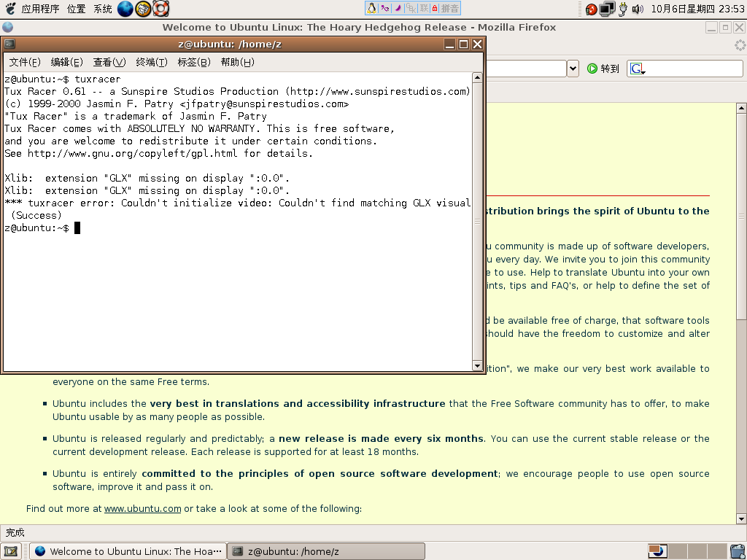Click terminal scrollbar up arrow

pyautogui.click(x=477, y=77)
